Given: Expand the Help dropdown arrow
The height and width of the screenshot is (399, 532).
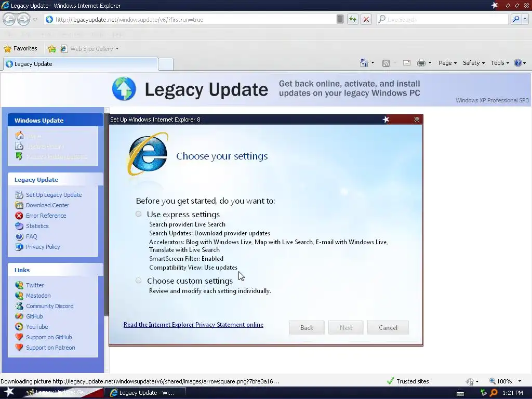Looking at the screenshot, I should [x=525, y=63].
